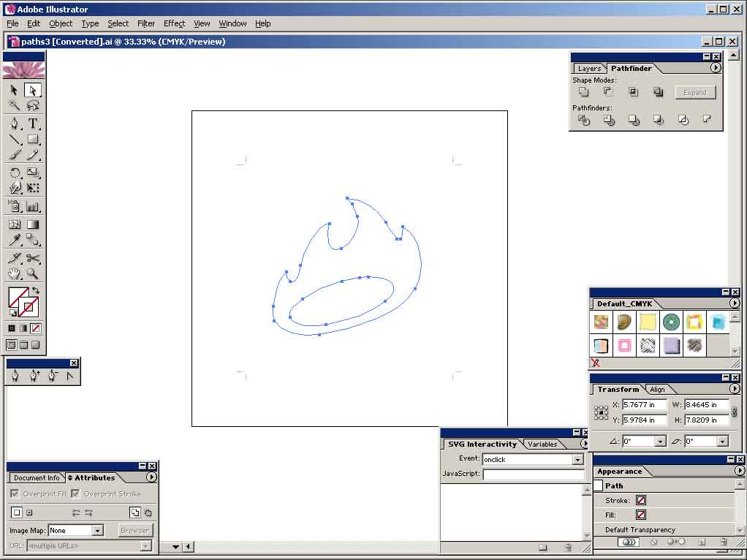The width and height of the screenshot is (747, 560).
Task: Select the Magic Wand tool
Action: point(14,105)
